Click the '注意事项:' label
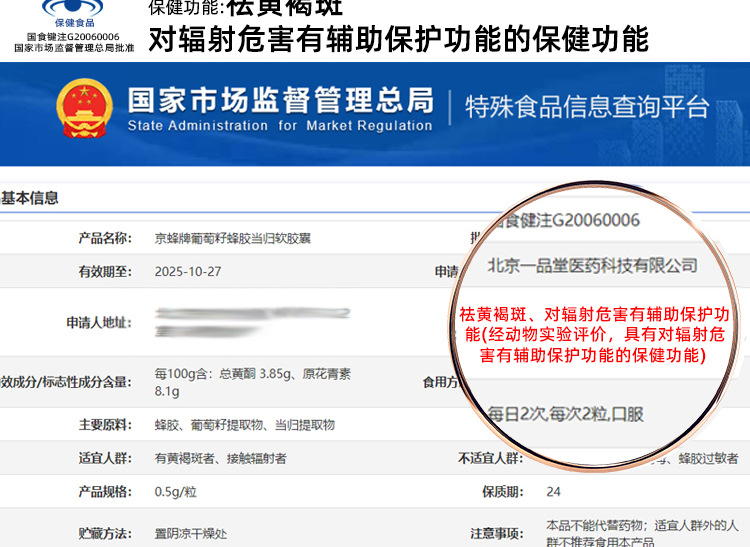Screen dimensions: 750x547 [x=496, y=534]
